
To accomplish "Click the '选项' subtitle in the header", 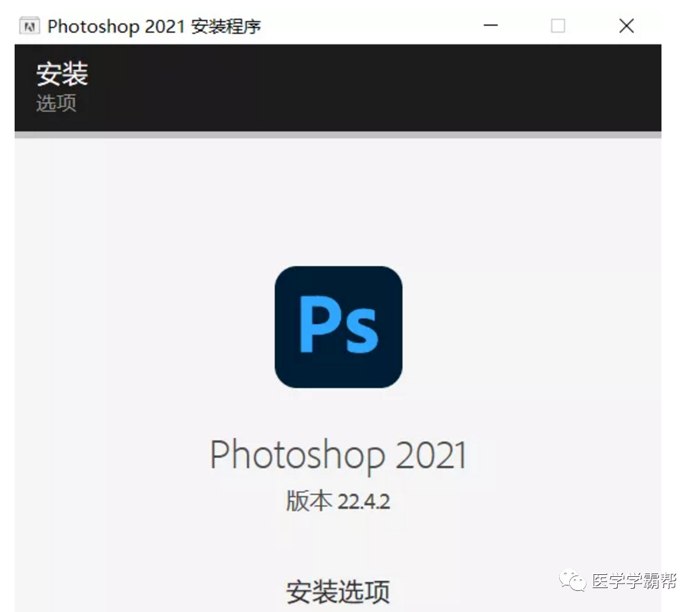I will pyautogui.click(x=56, y=103).
